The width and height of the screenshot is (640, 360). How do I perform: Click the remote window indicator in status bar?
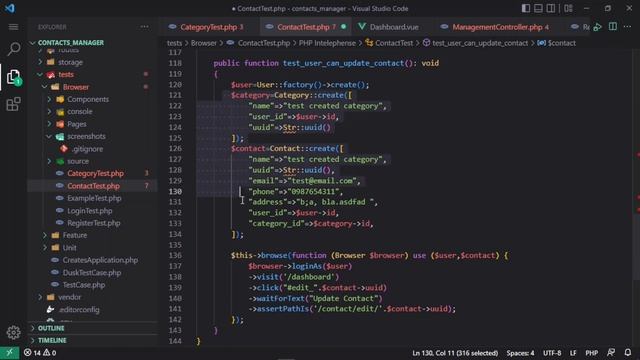[9, 353]
